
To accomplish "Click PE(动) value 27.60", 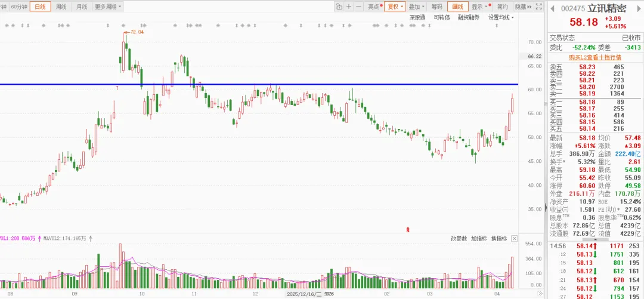I will click(x=632, y=209).
